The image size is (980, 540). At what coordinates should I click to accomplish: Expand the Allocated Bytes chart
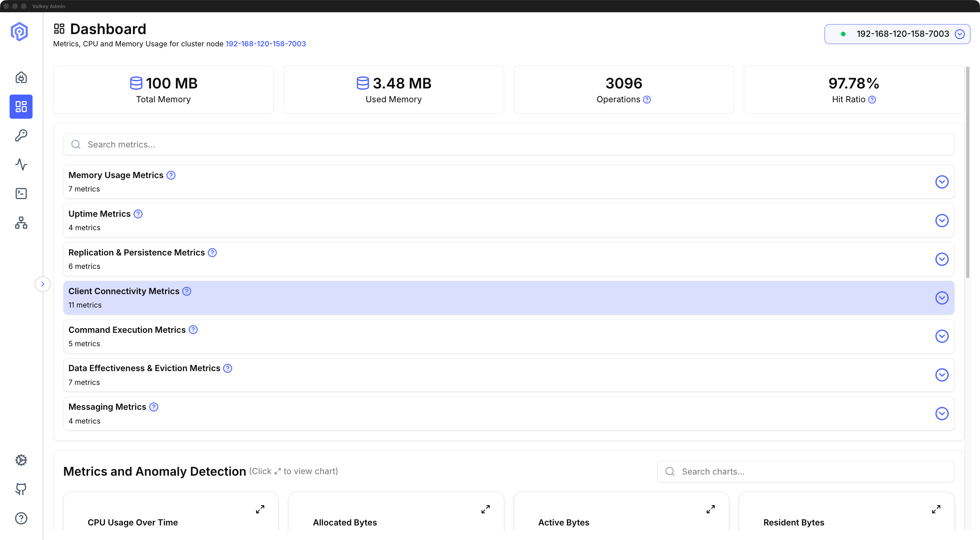point(486,509)
